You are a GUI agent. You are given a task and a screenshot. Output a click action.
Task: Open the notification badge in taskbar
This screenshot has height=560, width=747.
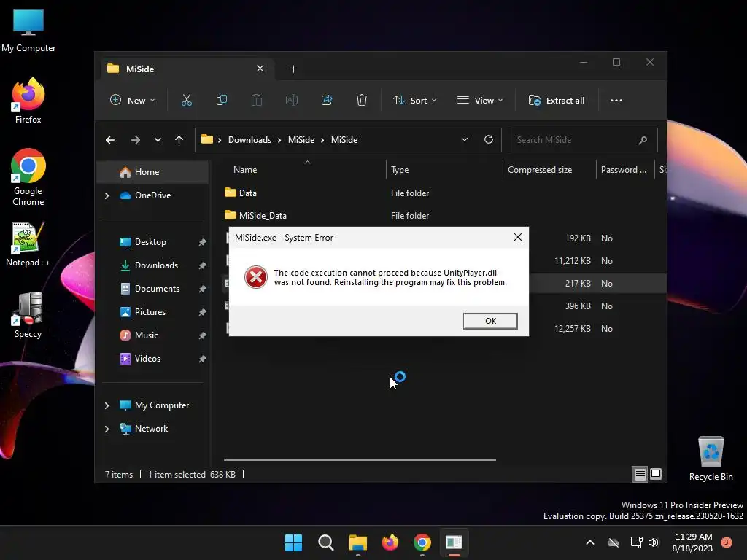(x=727, y=542)
